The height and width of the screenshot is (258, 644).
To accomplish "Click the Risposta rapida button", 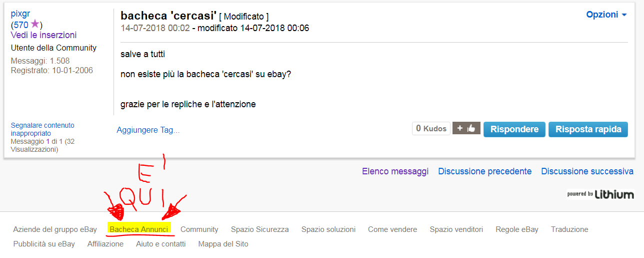I will pos(588,129).
